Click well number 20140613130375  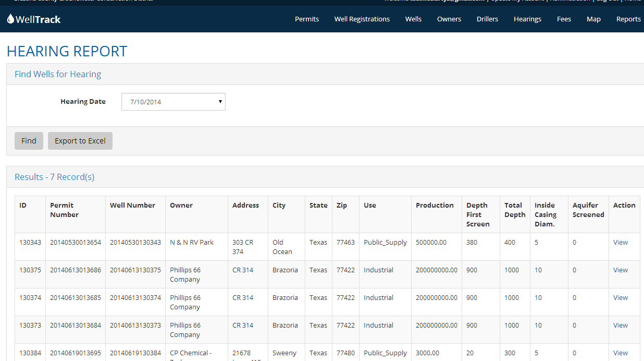tap(135, 270)
